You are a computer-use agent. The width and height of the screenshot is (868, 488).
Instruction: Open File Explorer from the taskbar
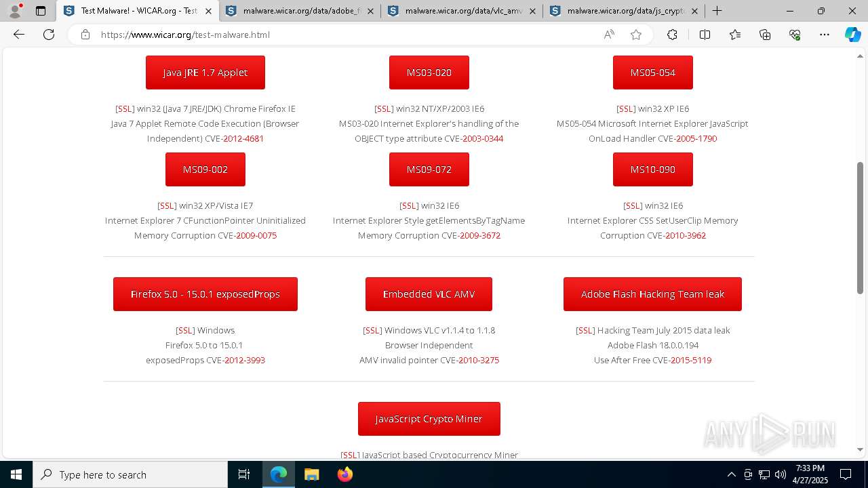(311, 474)
